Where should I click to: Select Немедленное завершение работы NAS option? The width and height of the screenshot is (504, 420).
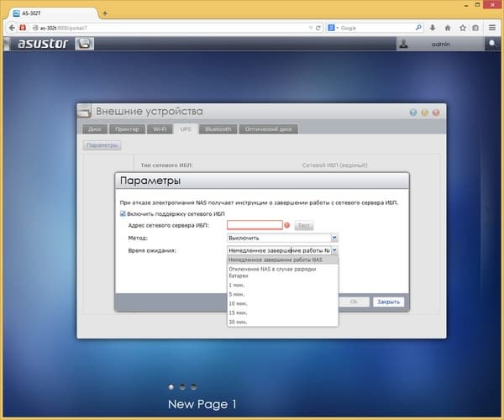click(282, 260)
